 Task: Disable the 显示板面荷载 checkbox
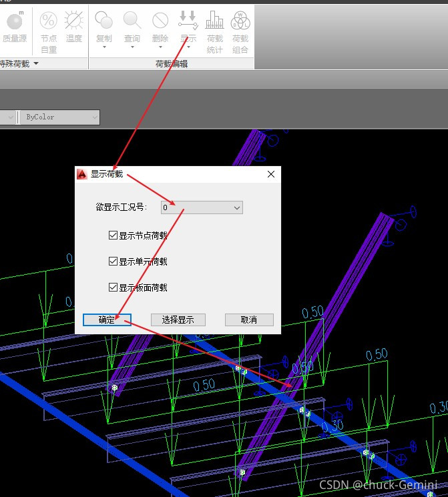pos(113,288)
